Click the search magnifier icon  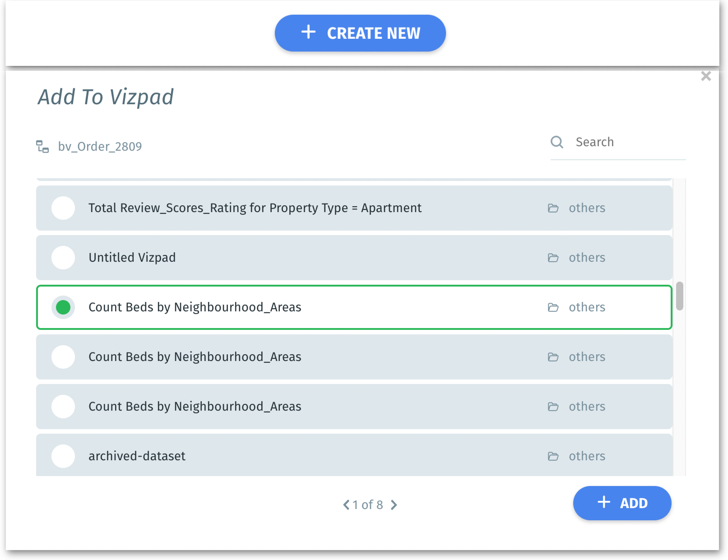[557, 142]
